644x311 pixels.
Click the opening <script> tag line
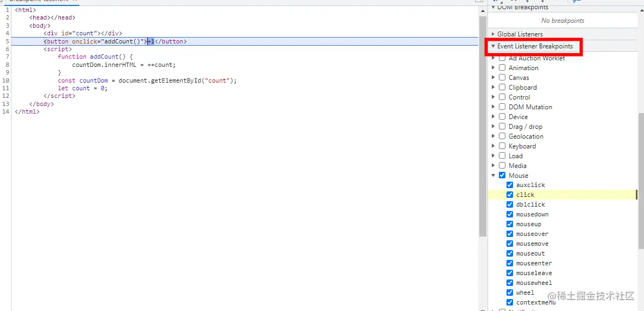(x=58, y=49)
